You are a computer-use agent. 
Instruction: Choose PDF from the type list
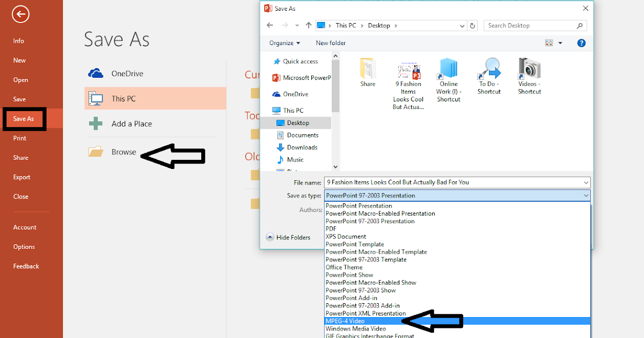pyautogui.click(x=457, y=229)
